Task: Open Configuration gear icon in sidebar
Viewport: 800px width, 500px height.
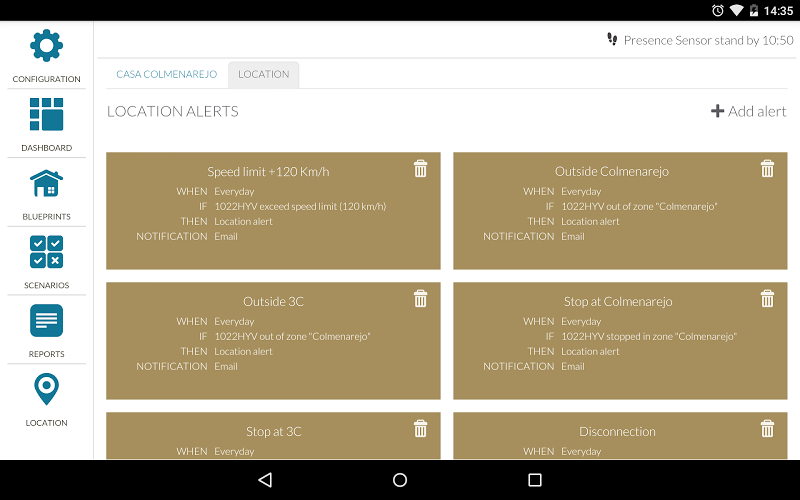Action: tap(46, 45)
